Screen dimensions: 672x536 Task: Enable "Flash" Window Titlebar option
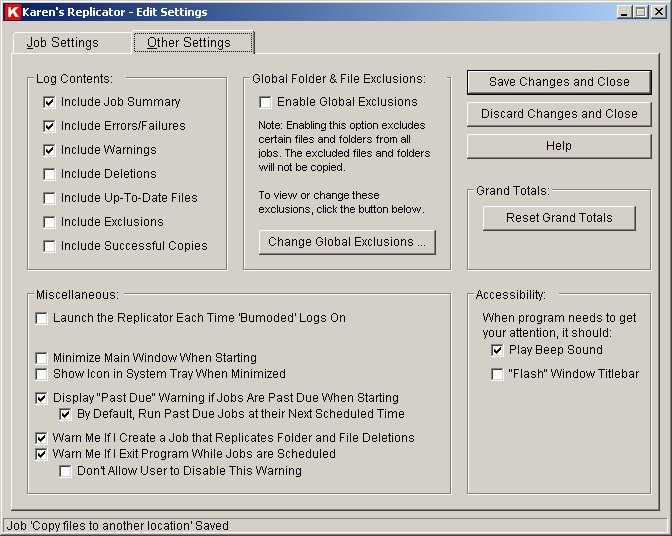pos(497,374)
